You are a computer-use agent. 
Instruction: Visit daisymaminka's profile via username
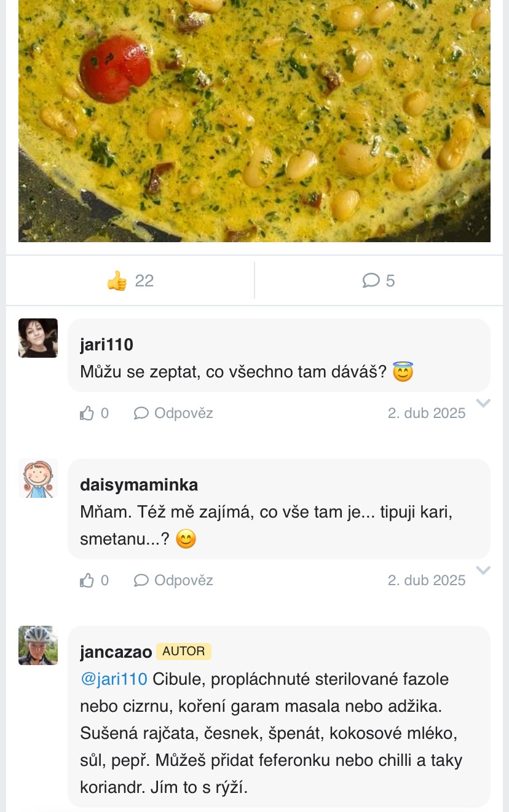[139, 485]
